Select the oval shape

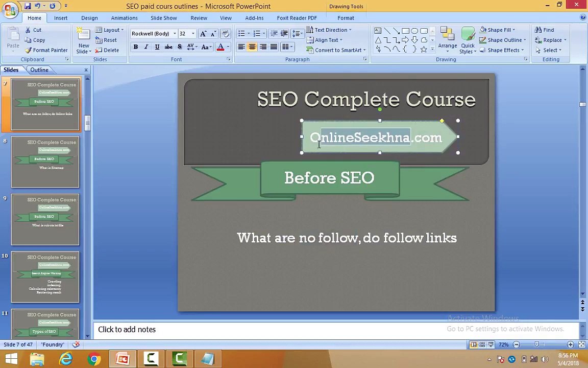(x=414, y=31)
